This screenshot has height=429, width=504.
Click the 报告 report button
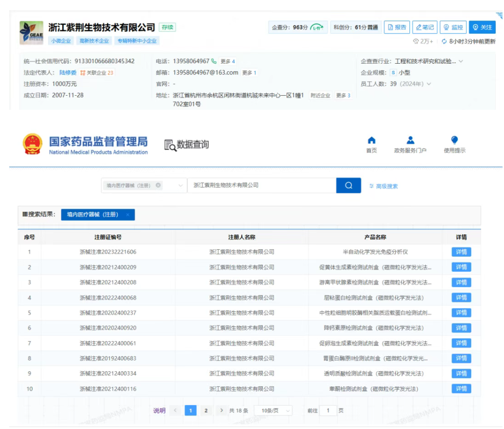coord(397,27)
